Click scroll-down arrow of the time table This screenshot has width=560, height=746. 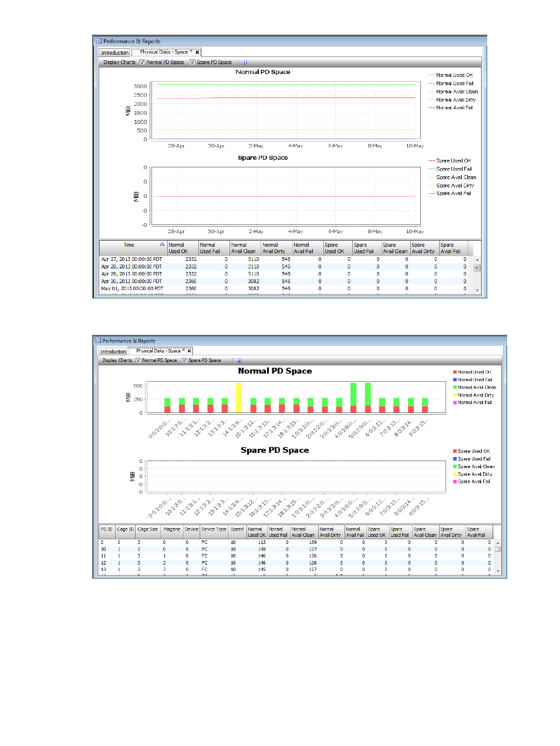[x=477, y=290]
